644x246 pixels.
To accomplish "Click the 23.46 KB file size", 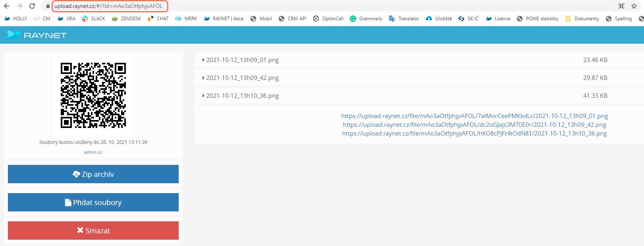I will (x=595, y=60).
